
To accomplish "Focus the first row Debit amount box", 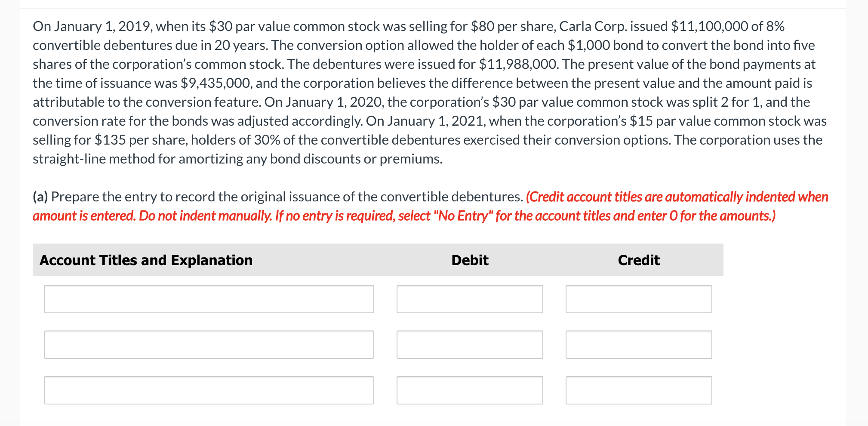I will (470, 299).
